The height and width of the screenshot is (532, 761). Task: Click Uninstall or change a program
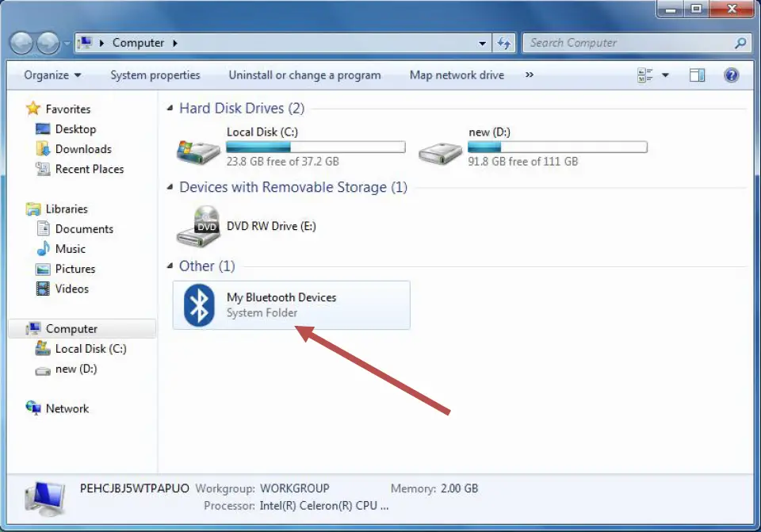(x=304, y=75)
